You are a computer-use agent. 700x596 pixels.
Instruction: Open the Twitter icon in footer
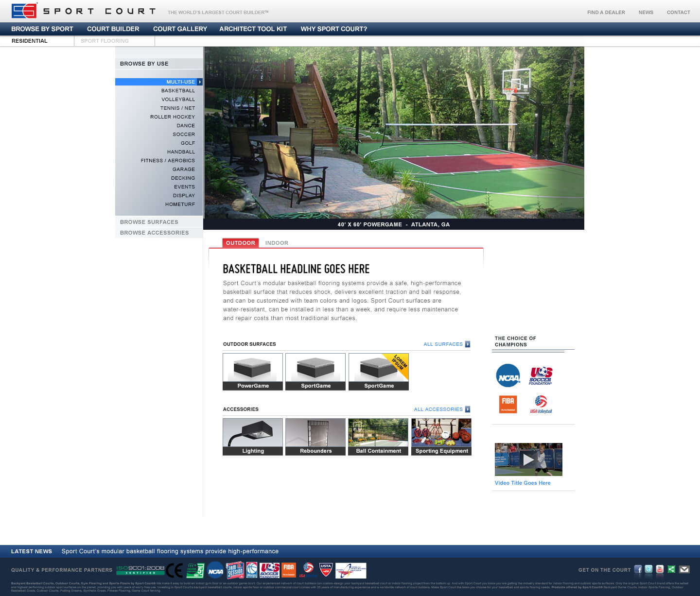(x=648, y=569)
